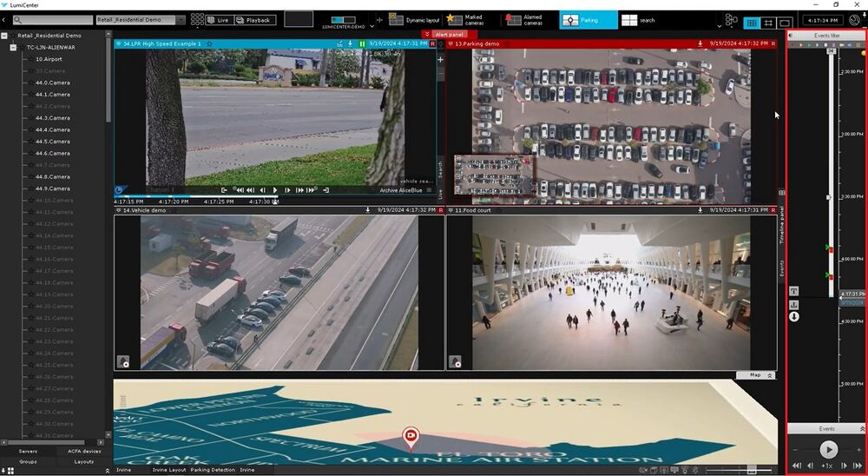This screenshot has height=476, width=868.
Task: Collapse the TC-LJN-ALIENWAR server node
Action: [13, 48]
